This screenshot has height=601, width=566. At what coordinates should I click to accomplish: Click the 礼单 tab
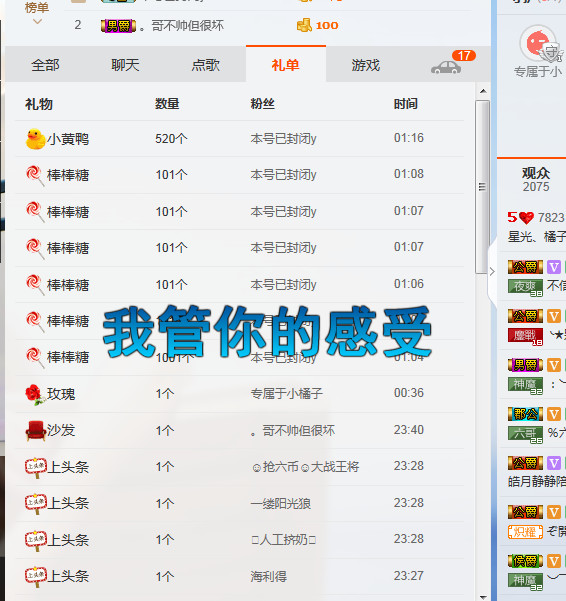[x=285, y=65]
